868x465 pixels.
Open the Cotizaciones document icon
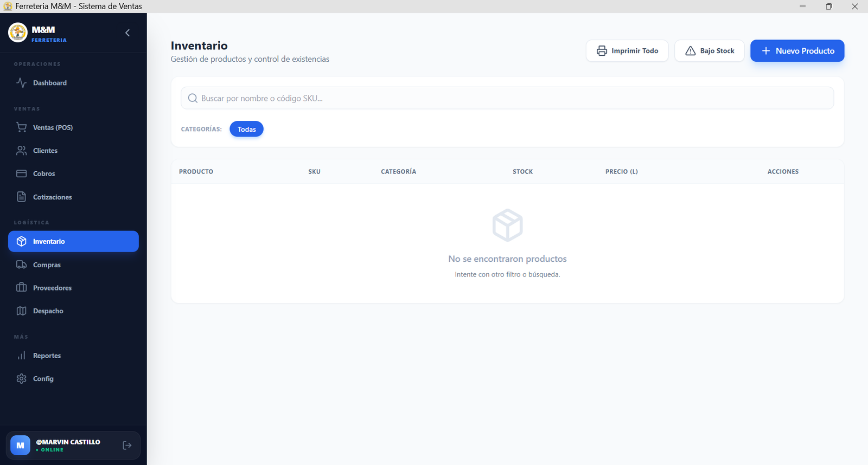[21, 197]
